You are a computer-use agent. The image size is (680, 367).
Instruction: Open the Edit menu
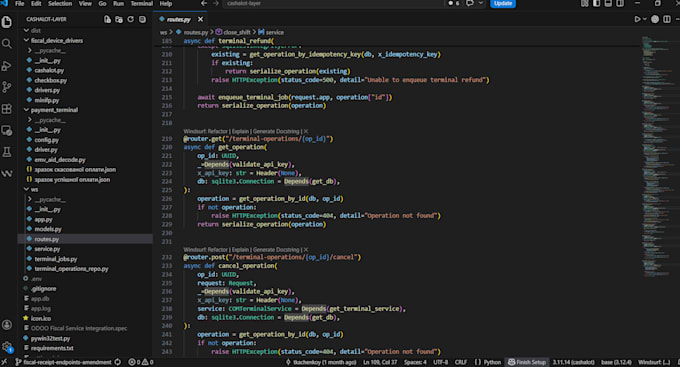click(36, 3)
